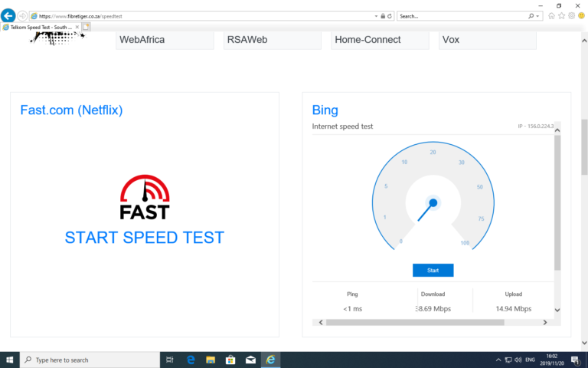Click the Bing widget horizontal scrollbar thumb
The image size is (588, 368).
(x=415, y=322)
